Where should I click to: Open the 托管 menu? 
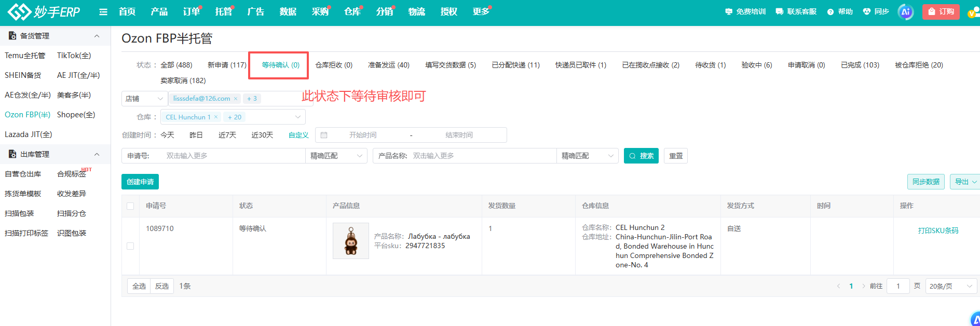[x=224, y=11]
